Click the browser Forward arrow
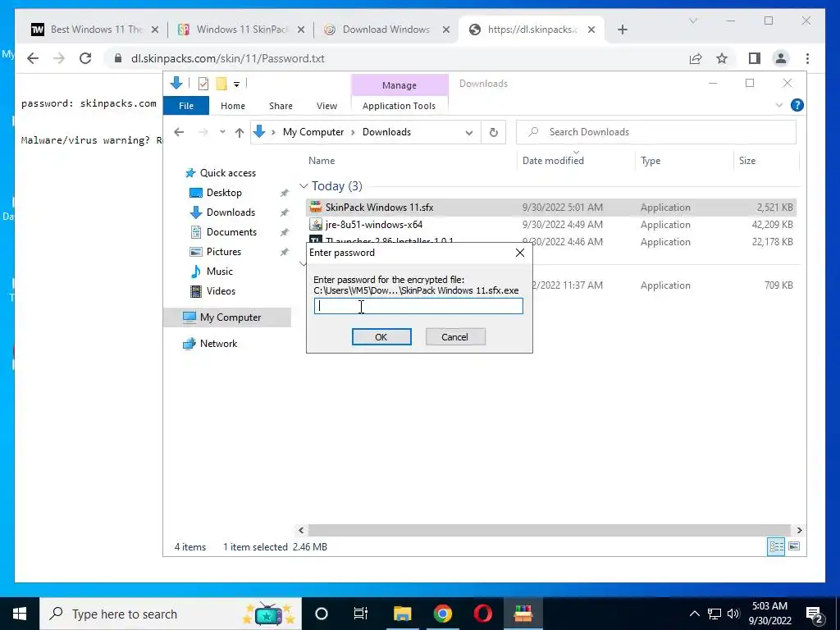Screen dimensions: 840x630 click(x=59, y=58)
